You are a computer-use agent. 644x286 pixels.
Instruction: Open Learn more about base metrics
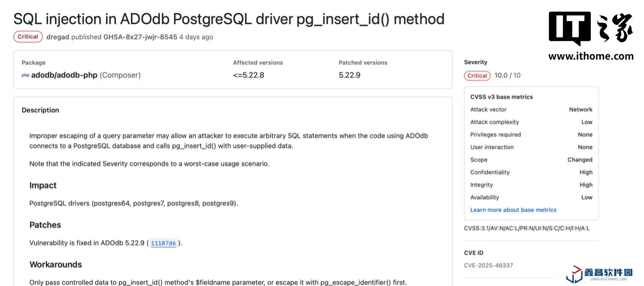pyautogui.click(x=513, y=210)
